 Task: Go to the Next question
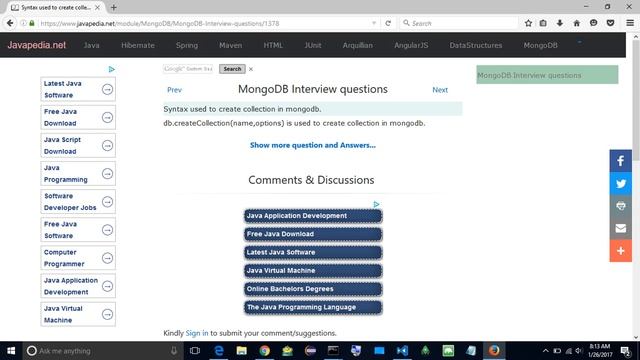[440, 90]
